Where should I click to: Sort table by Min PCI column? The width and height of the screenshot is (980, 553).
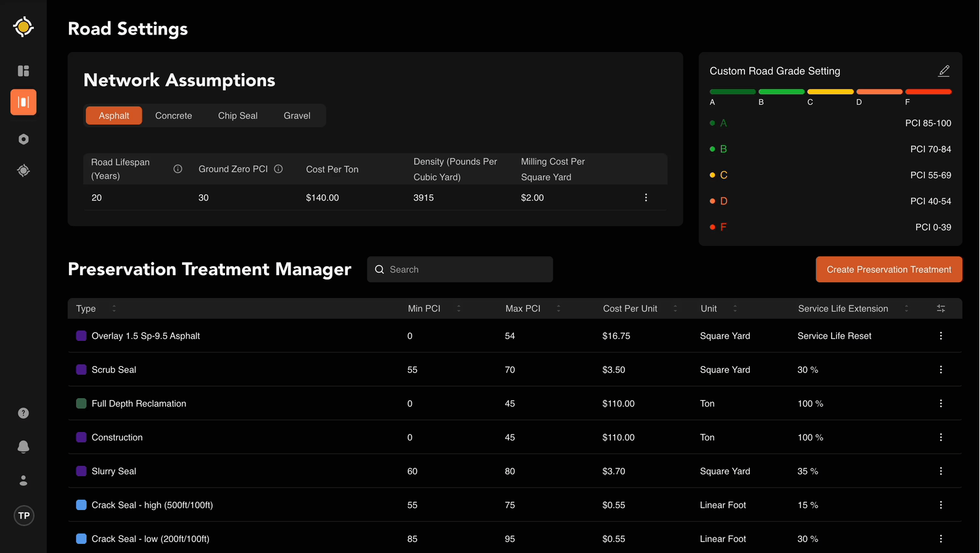coord(458,308)
